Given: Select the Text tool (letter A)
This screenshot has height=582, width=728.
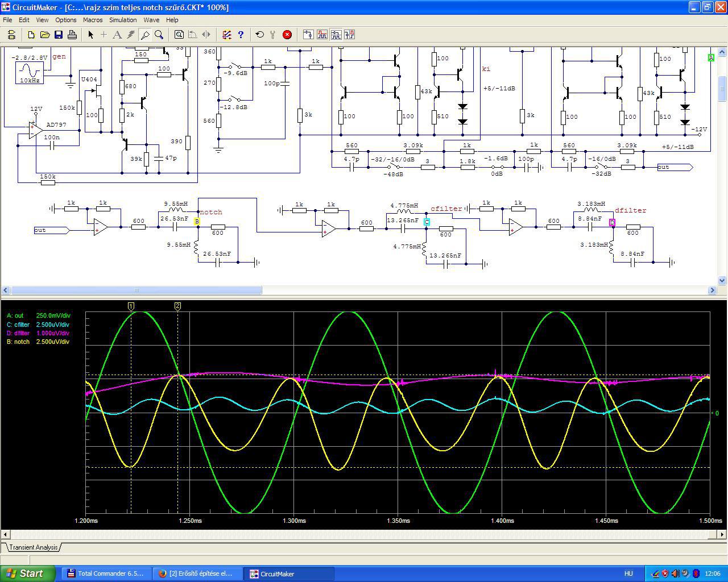Looking at the screenshot, I should (117, 35).
